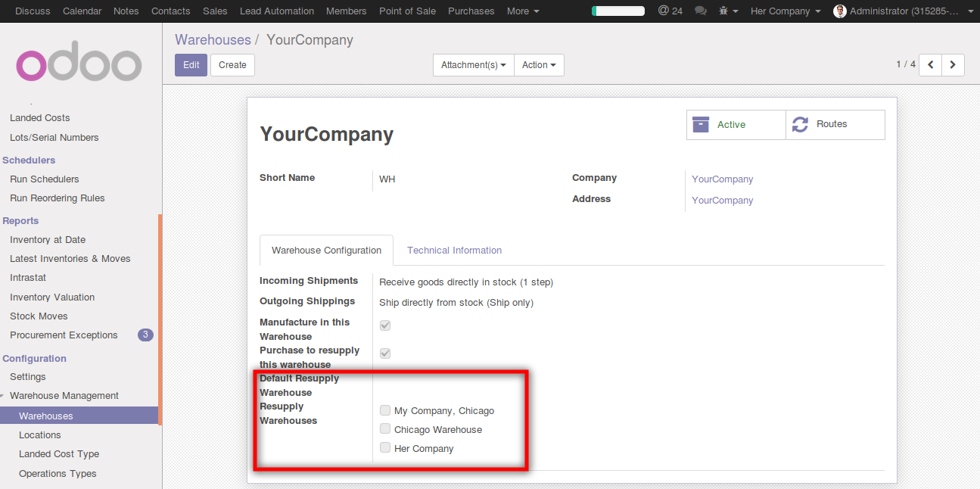Open Procurement Exceptions in the sidebar
980x489 pixels.
pyautogui.click(x=64, y=335)
